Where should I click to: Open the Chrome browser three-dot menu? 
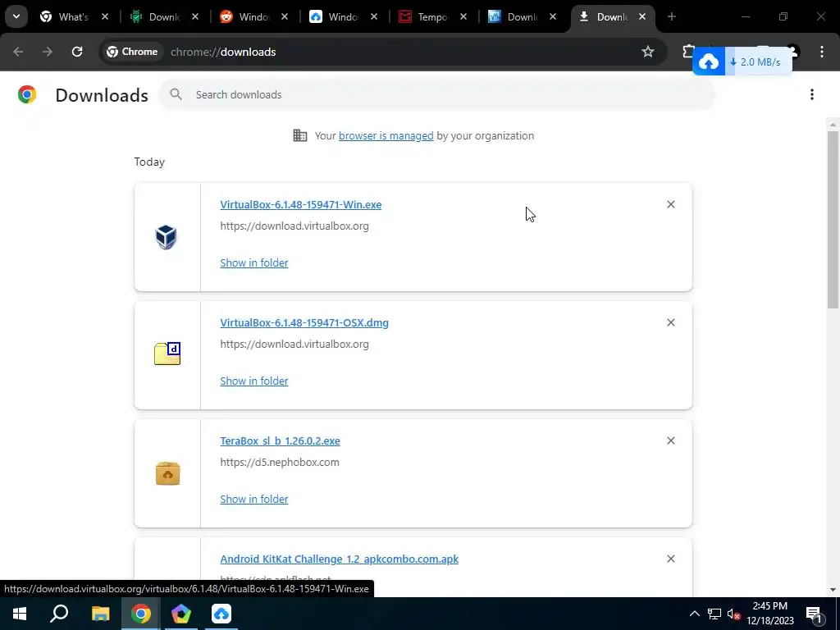822,52
